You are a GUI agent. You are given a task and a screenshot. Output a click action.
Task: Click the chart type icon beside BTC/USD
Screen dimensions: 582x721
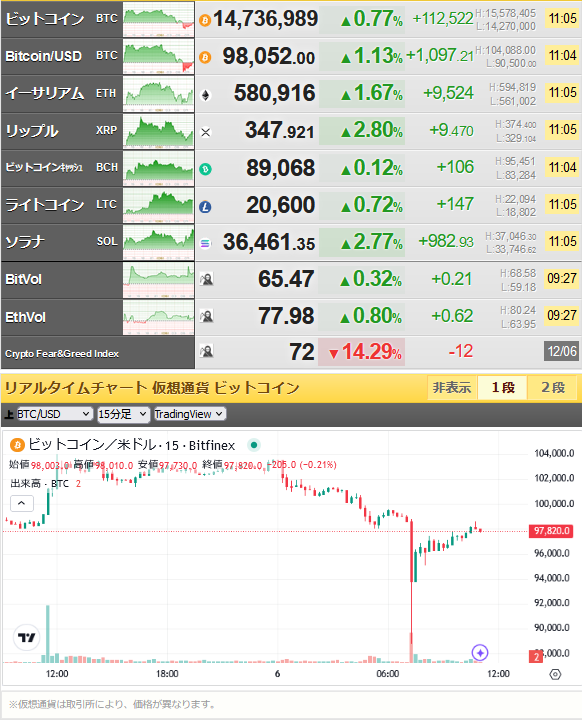pyautogui.click(x=9, y=415)
